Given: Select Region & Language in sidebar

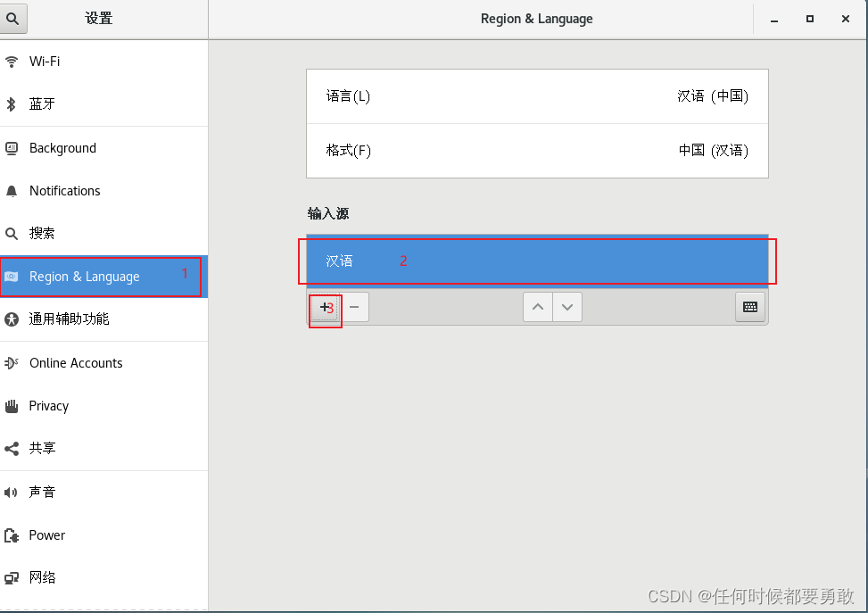Looking at the screenshot, I should pyautogui.click(x=104, y=277).
